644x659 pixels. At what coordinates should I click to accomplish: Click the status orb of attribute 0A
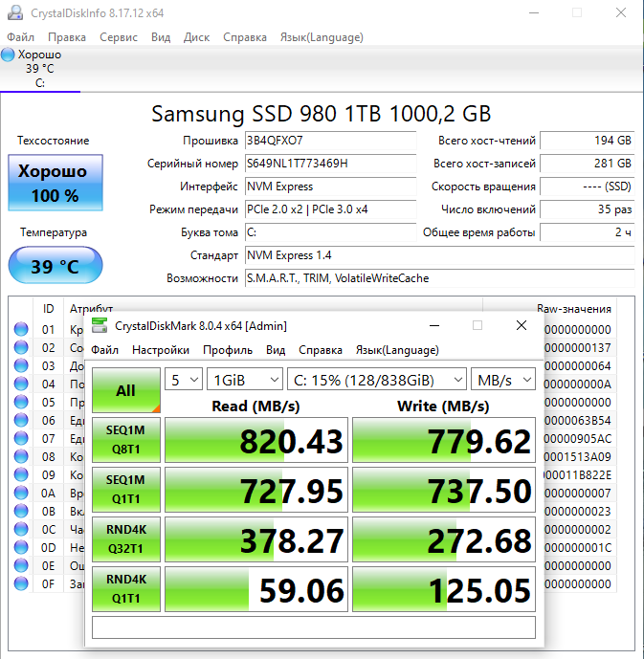pyautogui.click(x=21, y=494)
